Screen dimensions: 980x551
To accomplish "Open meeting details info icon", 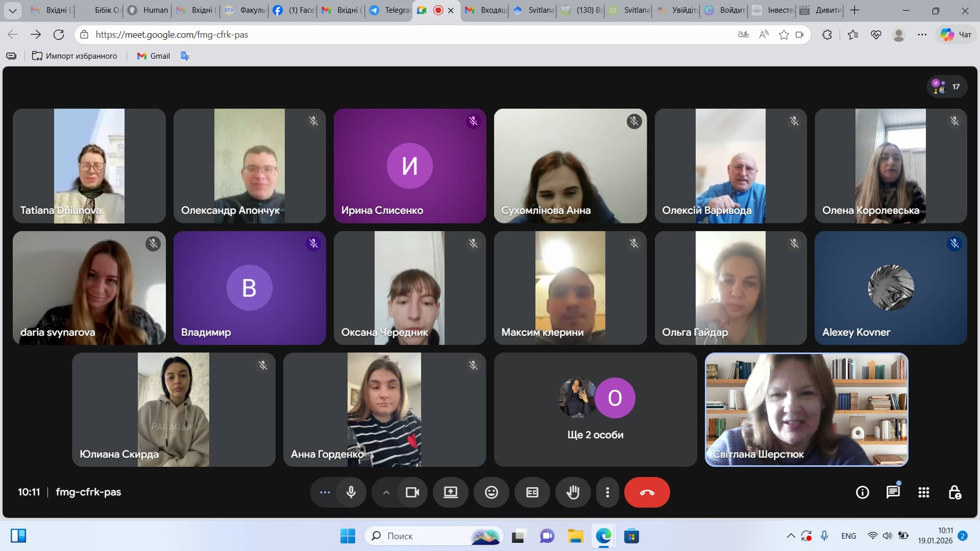I will pos(862,492).
